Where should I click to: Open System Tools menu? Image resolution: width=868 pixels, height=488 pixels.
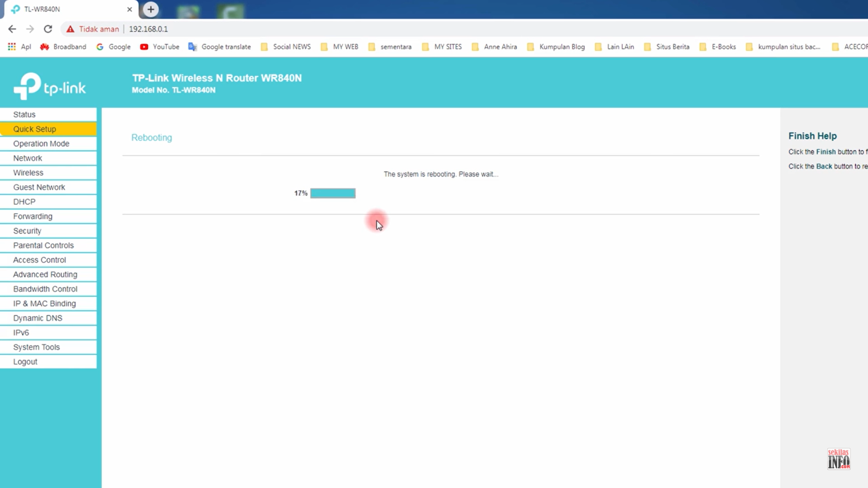click(48, 347)
